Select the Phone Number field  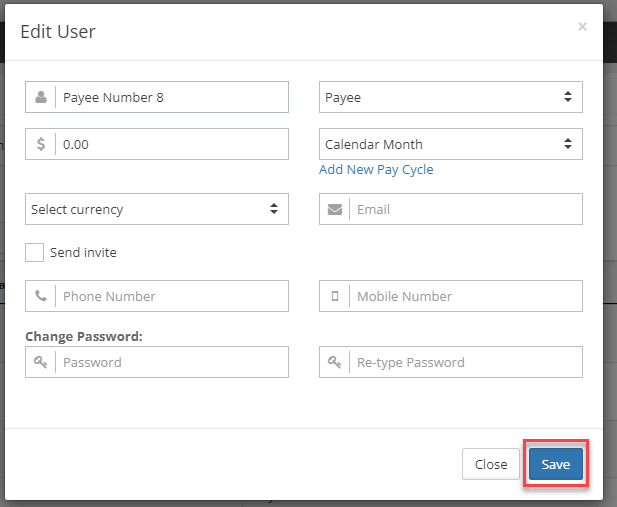[x=172, y=296]
